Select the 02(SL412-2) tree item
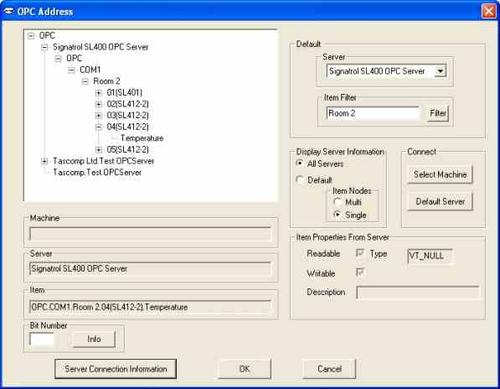Image resolution: width=500 pixels, height=389 pixels. [x=127, y=104]
